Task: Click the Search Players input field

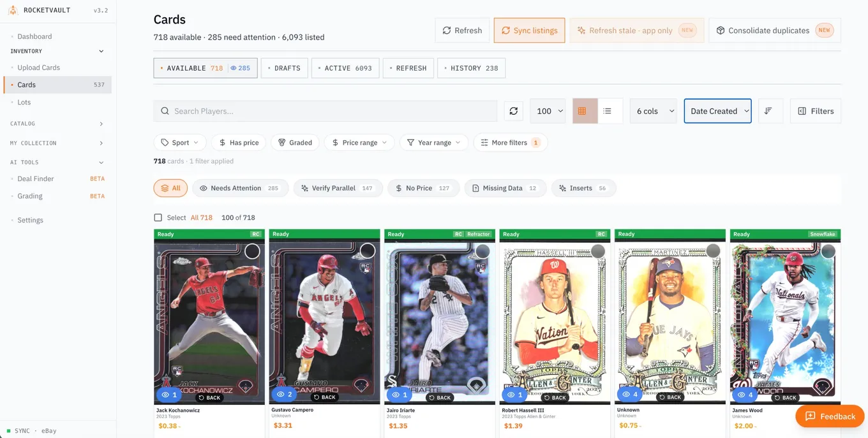Action: pos(325,111)
